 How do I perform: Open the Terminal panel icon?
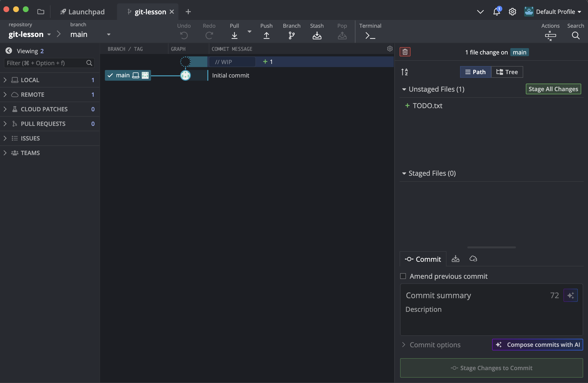pyautogui.click(x=370, y=35)
